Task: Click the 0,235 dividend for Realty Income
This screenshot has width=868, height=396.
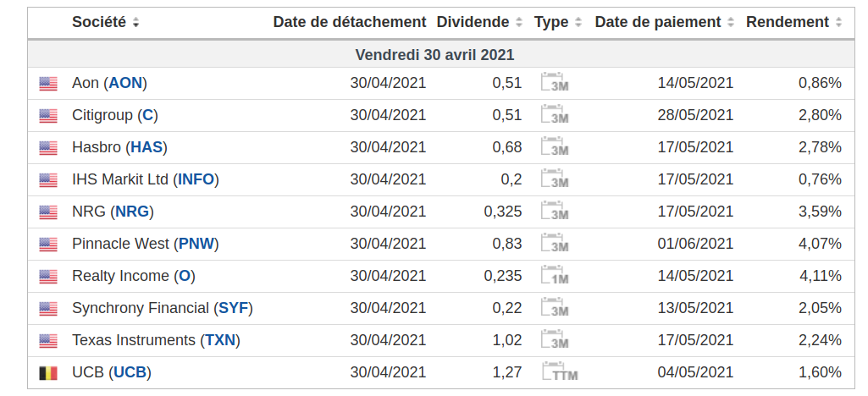Action: 503,276
